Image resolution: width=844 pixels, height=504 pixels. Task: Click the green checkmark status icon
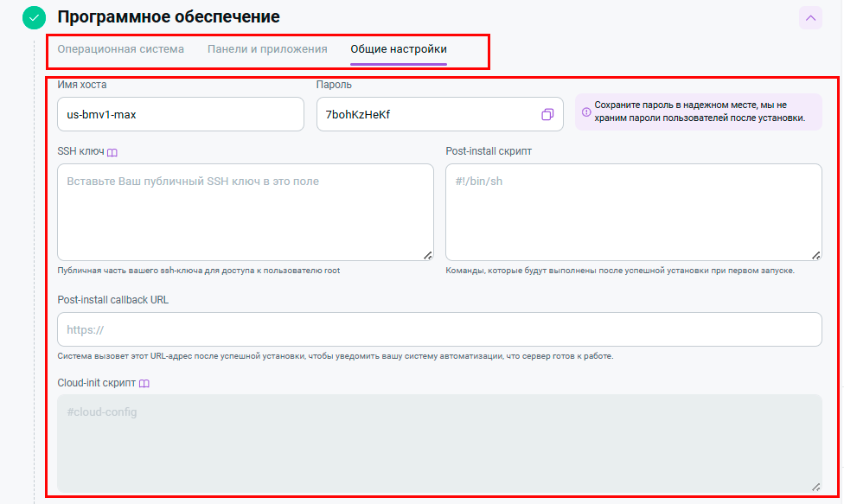(x=34, y=17)
